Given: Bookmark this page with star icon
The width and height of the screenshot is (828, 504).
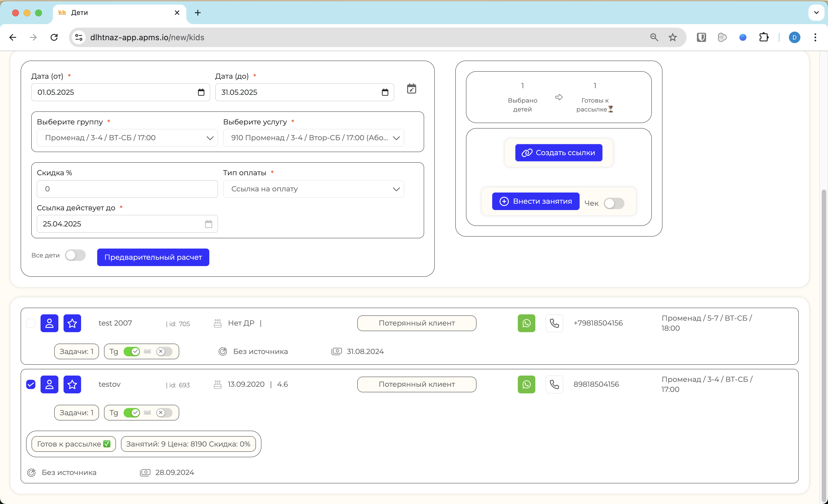Looking at the screenshot, I should point(672,37).
